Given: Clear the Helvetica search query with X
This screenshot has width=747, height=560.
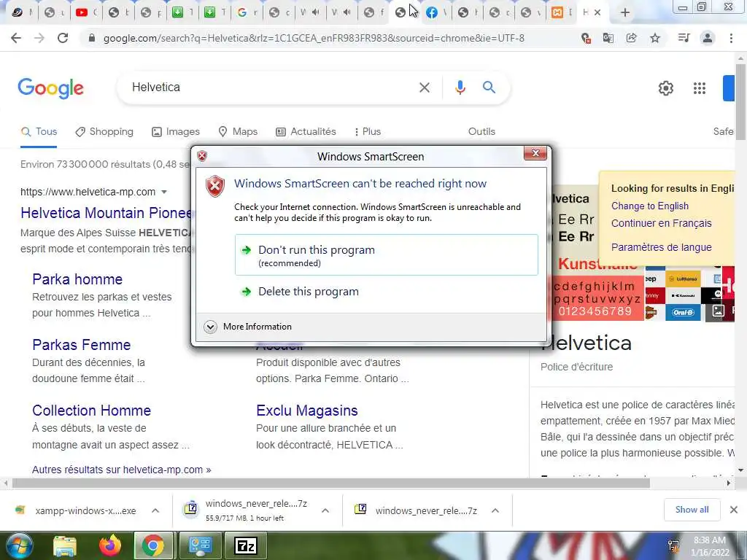Looking at the screenshot, I should pos(425,87).
